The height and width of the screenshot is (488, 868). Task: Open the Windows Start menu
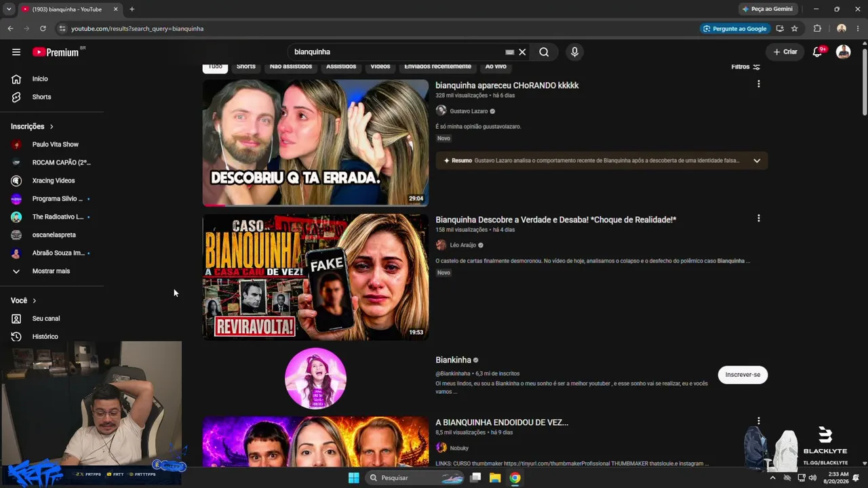pyautogui.click(x=353, y=478)
